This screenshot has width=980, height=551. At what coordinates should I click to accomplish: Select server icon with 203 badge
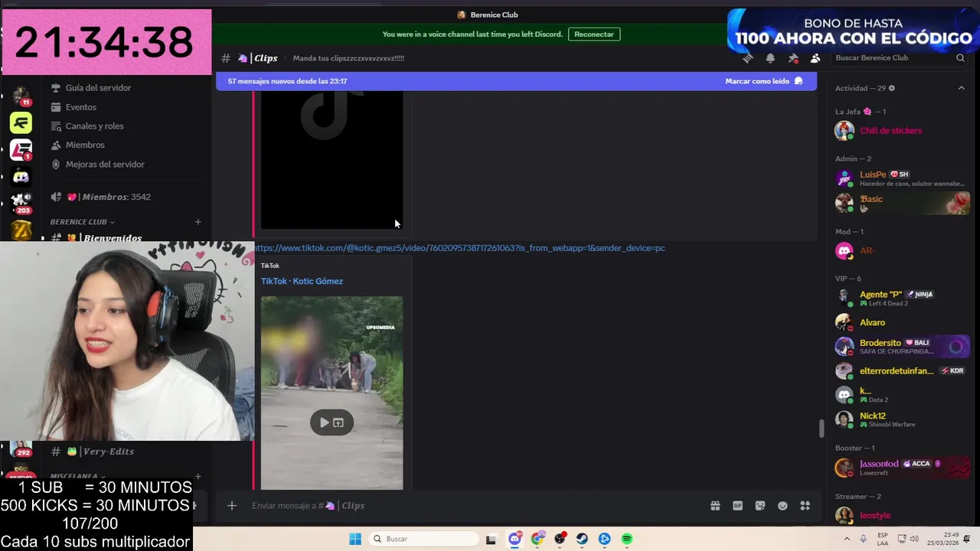21,203
